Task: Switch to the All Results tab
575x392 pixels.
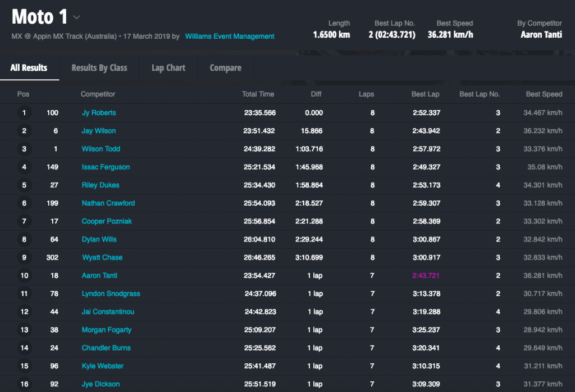Action: click(29, 68)
